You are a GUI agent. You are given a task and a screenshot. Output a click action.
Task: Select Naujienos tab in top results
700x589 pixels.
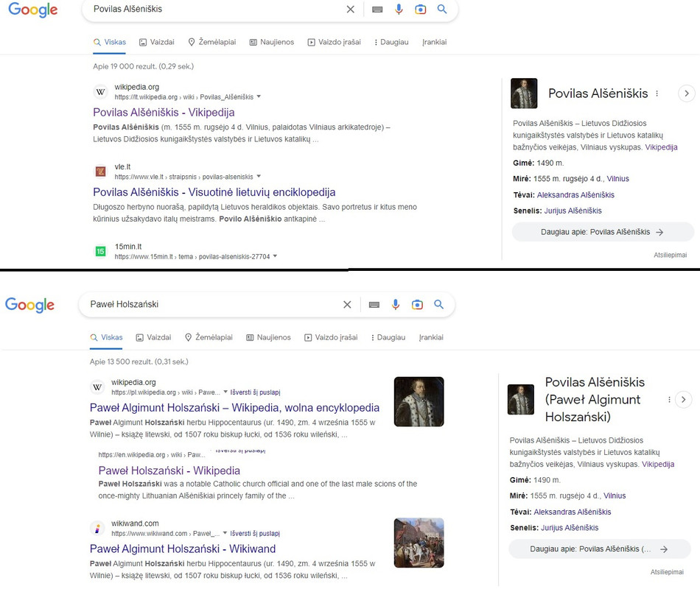[271, 42]
